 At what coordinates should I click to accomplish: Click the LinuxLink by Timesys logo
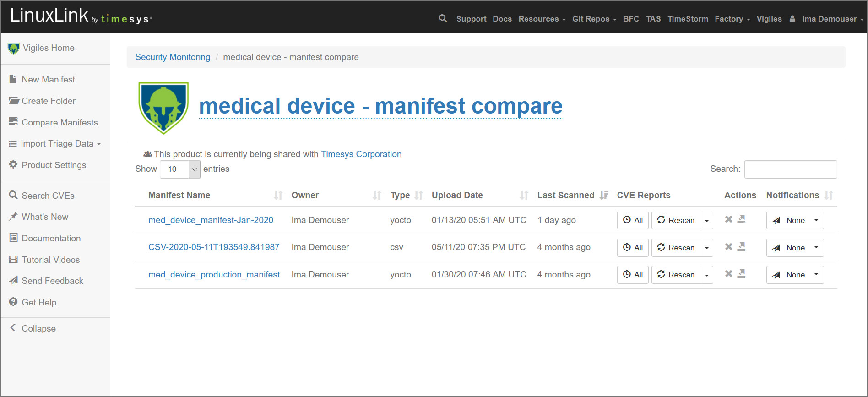pyautogui.click(x=81, y=16)
